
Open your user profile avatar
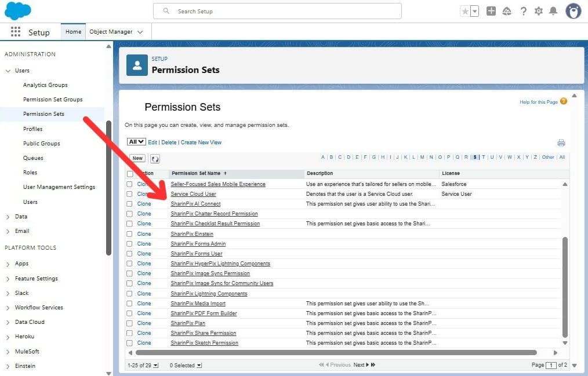click(x=573, y=11)
